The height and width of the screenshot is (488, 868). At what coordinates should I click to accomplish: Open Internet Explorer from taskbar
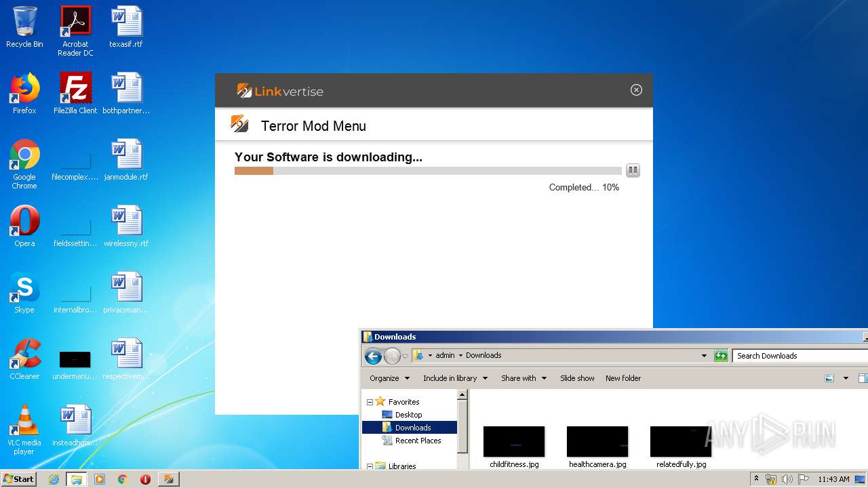click(x=54, y=479)
